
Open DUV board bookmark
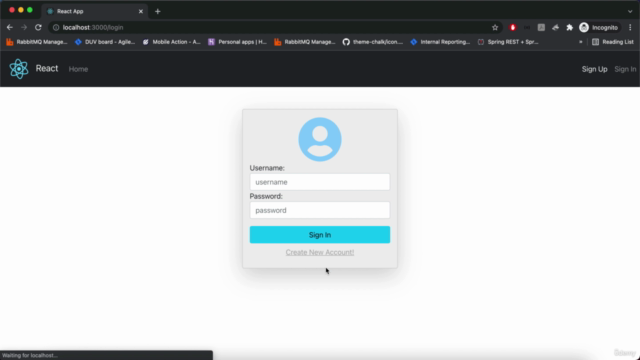tap(105, 42)
